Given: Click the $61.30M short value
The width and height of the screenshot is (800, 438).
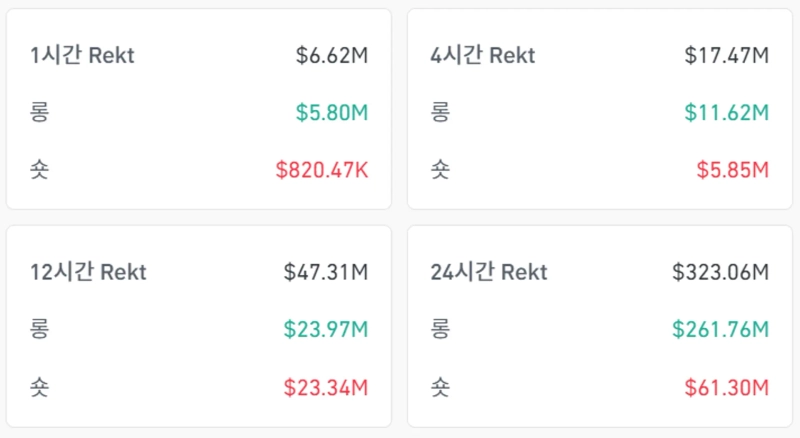Looking at the screenshot, I should click(726, 386).
